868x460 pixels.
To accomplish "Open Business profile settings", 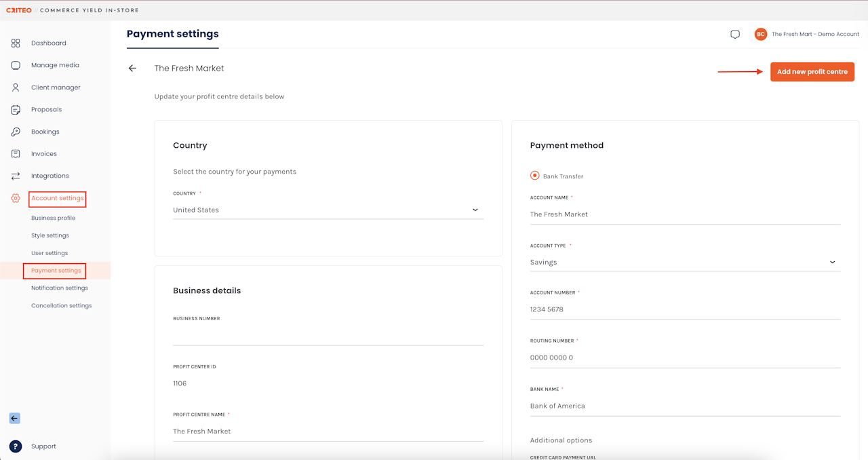I will pos(54,218).
